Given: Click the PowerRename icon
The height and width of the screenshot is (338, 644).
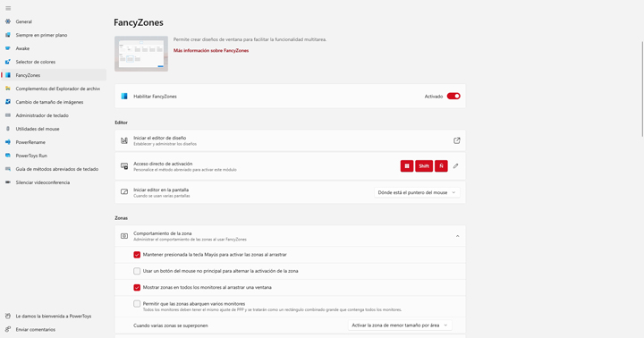Looking at the screenshot, I should 8,142.
